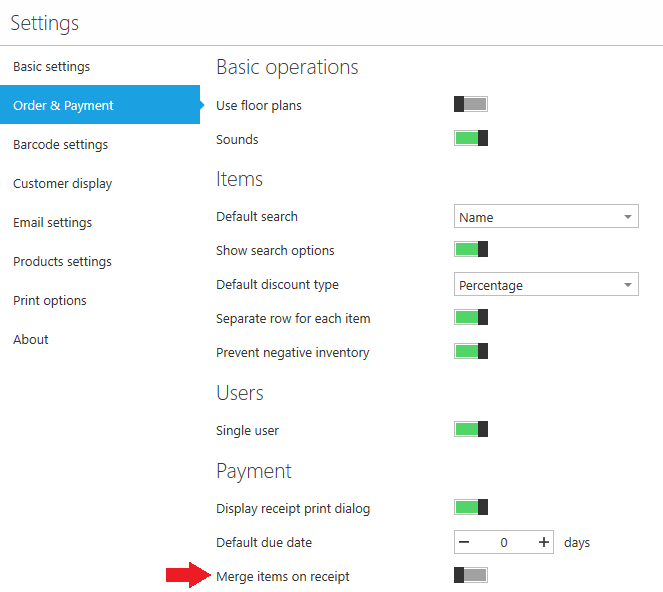The height and width of the screenshot is (592, 663).
Task: Turn off the Sounds switch
Action: (x=470, y=139)
